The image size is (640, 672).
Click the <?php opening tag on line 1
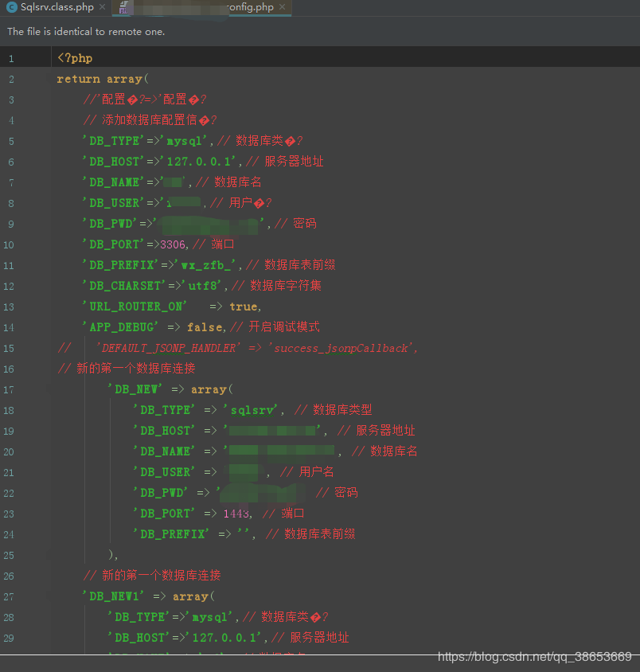75,58
